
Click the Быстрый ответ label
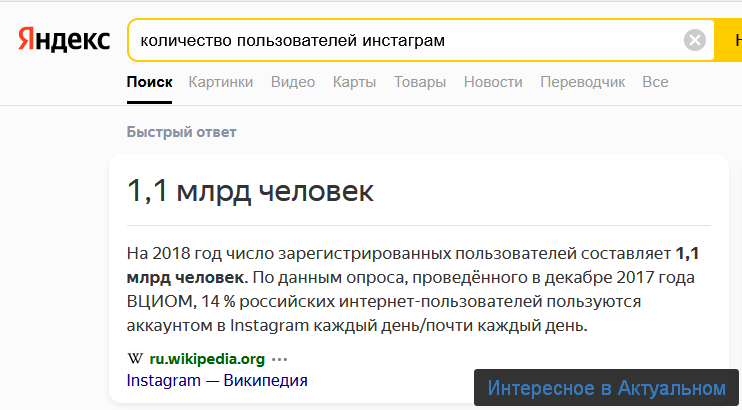(181, 132)
